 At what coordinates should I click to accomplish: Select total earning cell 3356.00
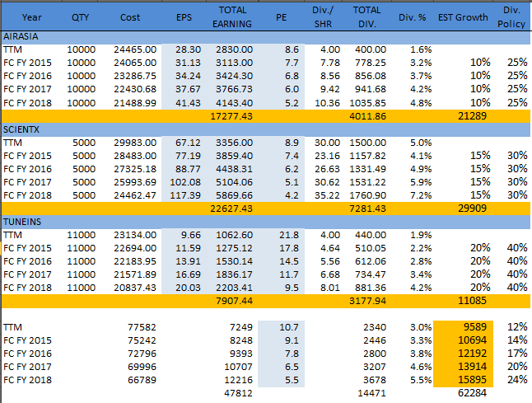234,143
